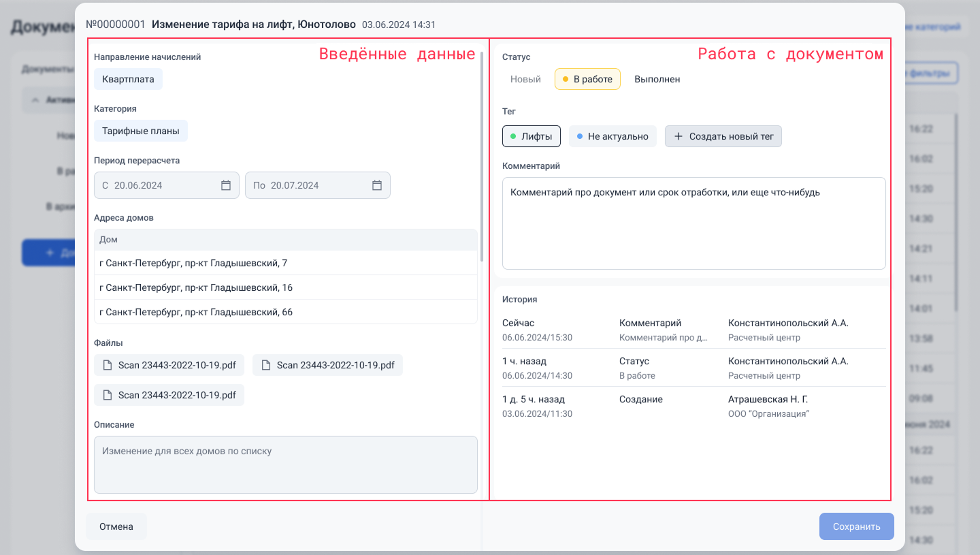
Task: Toggle blue-dot tag Не актуально
Action: [x=612, y=136]
